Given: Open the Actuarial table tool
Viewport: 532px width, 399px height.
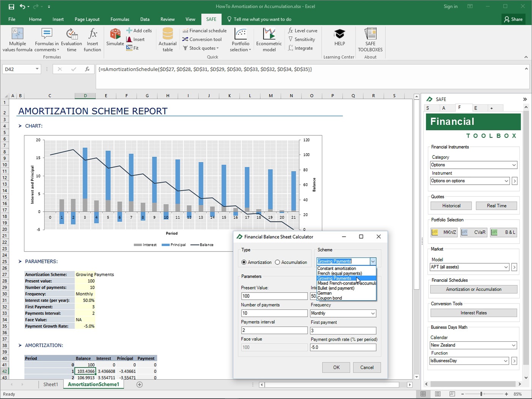Looking at the screenshot, I should pyautogui.click(x=168, y=40).
